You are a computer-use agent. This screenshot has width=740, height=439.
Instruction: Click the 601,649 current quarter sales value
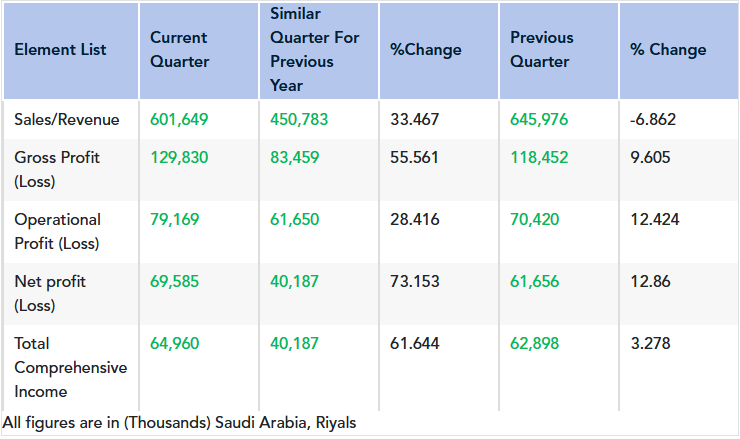(179, 120)
